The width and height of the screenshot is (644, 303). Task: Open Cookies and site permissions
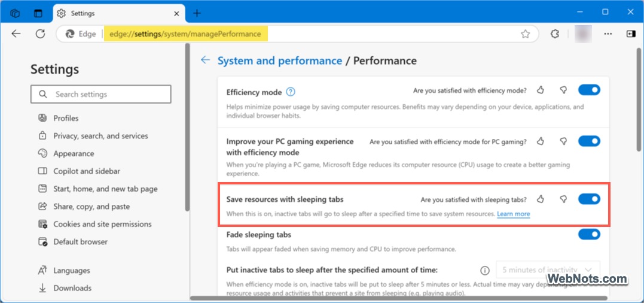coord(102,224)
